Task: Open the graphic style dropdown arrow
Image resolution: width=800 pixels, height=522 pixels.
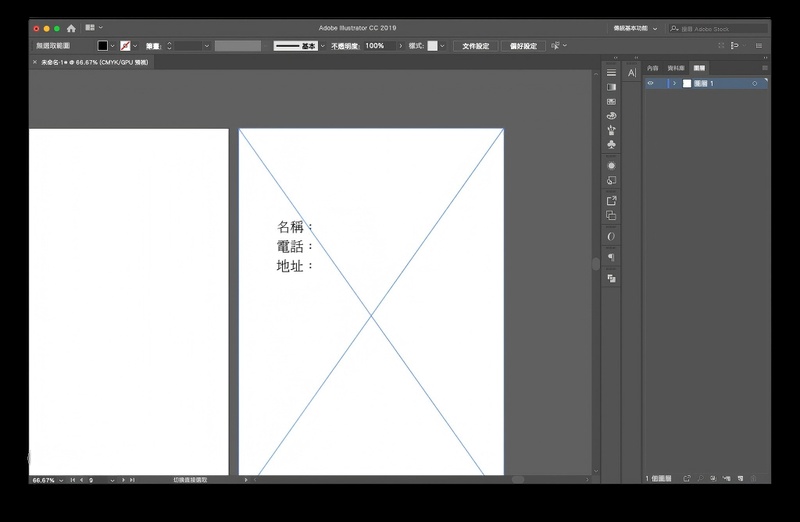Action: (442, 46)
